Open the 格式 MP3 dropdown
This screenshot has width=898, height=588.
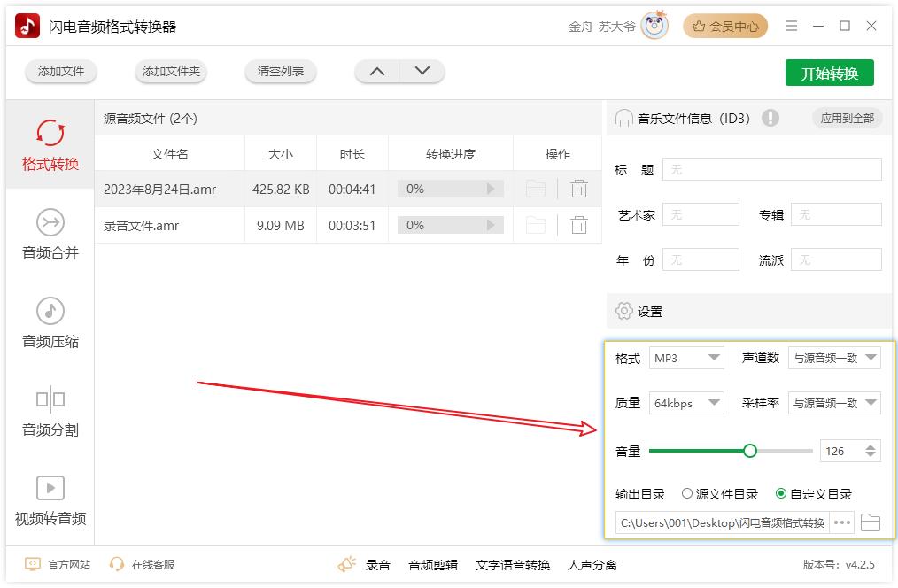pos(687,358)
